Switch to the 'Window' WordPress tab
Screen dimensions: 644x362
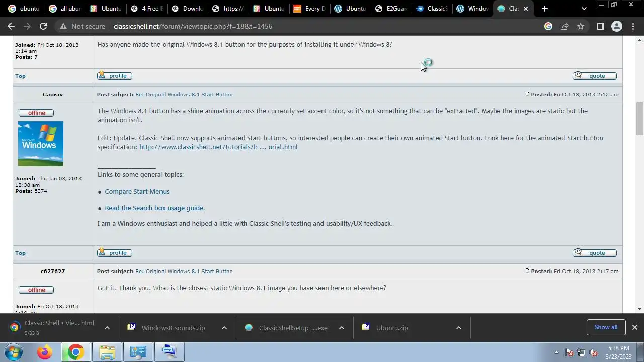coord(472,9)
